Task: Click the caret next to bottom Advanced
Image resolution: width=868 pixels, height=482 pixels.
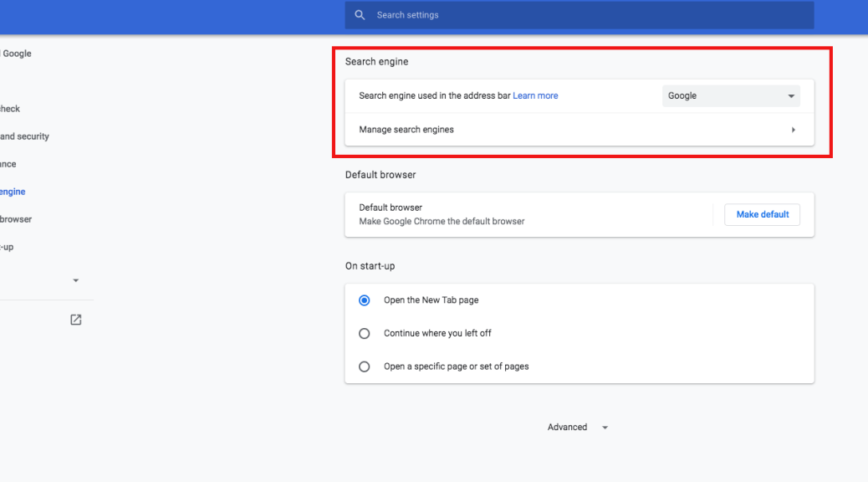Action: [605, 428]
